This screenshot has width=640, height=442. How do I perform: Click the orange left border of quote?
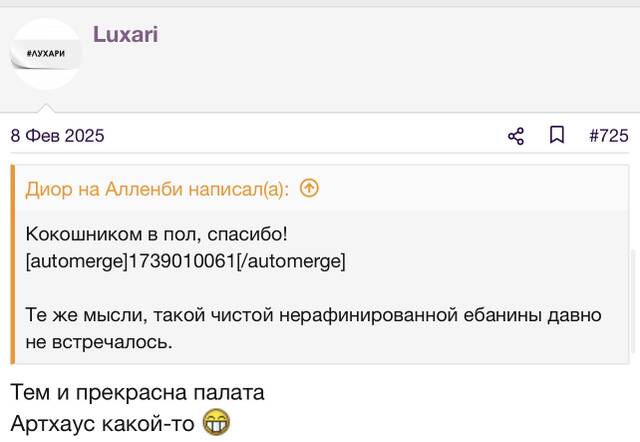point(13,264)
